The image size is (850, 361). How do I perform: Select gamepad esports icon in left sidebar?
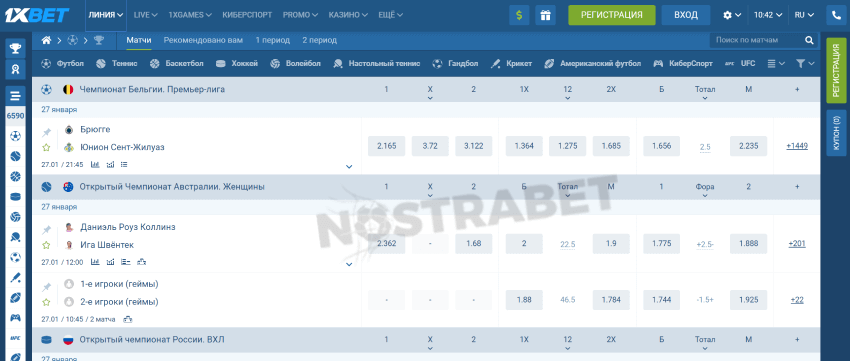coord(15,318)
